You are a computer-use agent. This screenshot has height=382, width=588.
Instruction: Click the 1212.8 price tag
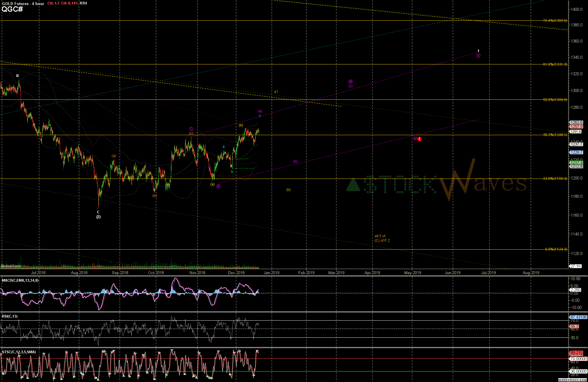click(576, 167)
